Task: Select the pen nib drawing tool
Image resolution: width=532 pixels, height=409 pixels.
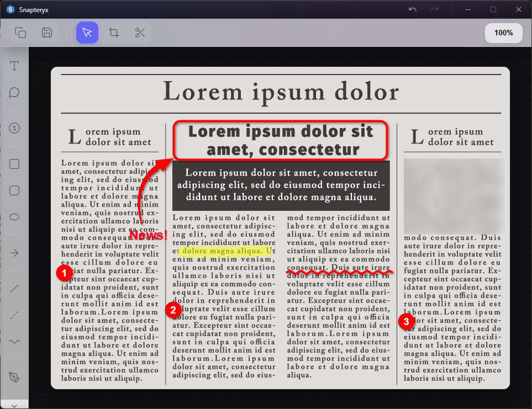Action: pyautogui.click(x=14, y=377)
